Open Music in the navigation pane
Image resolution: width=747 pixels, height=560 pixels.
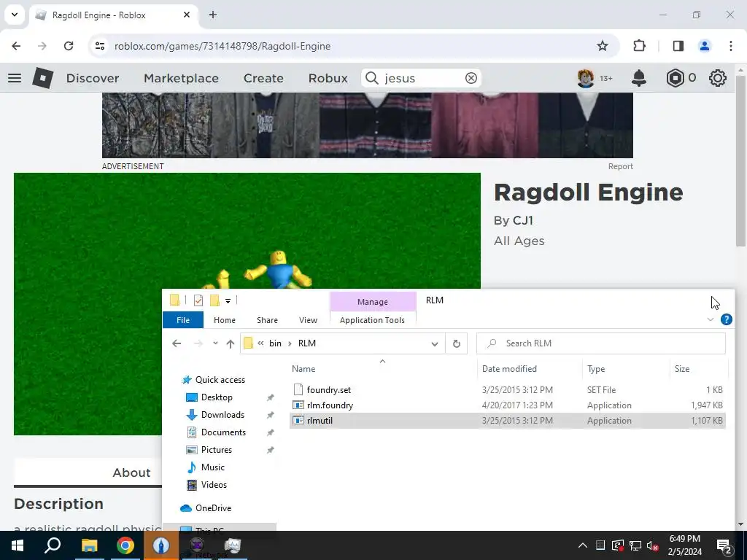pos(212,467)
